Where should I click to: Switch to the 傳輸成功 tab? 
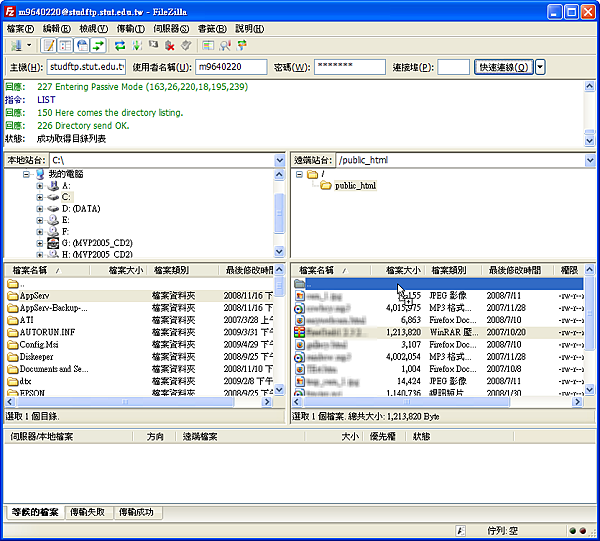136,512
